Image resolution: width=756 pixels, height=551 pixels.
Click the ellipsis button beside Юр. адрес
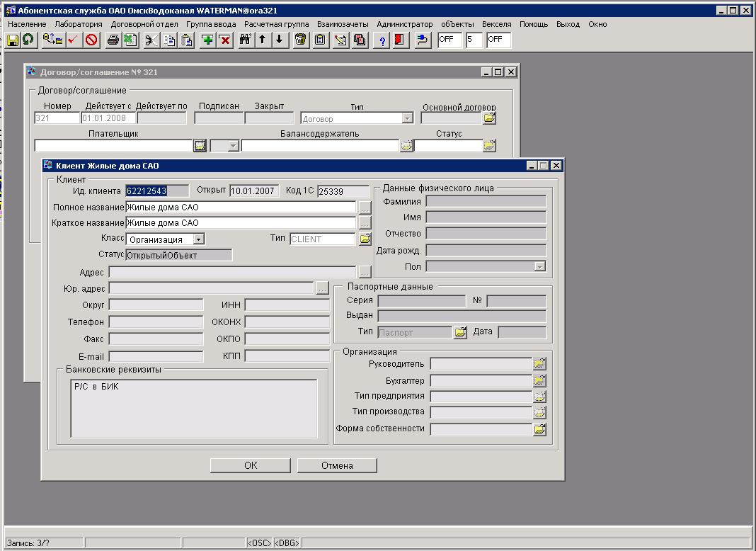pos(322,288)
